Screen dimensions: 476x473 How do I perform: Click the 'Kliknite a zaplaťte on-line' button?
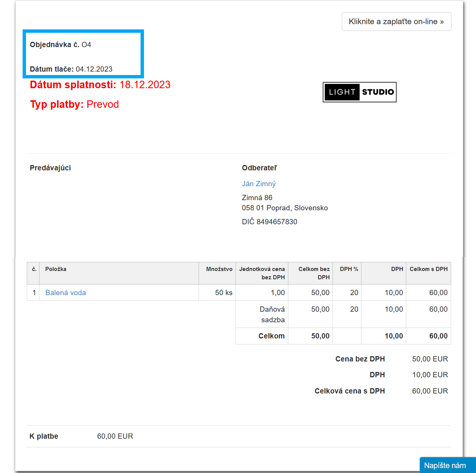[396, 21]
